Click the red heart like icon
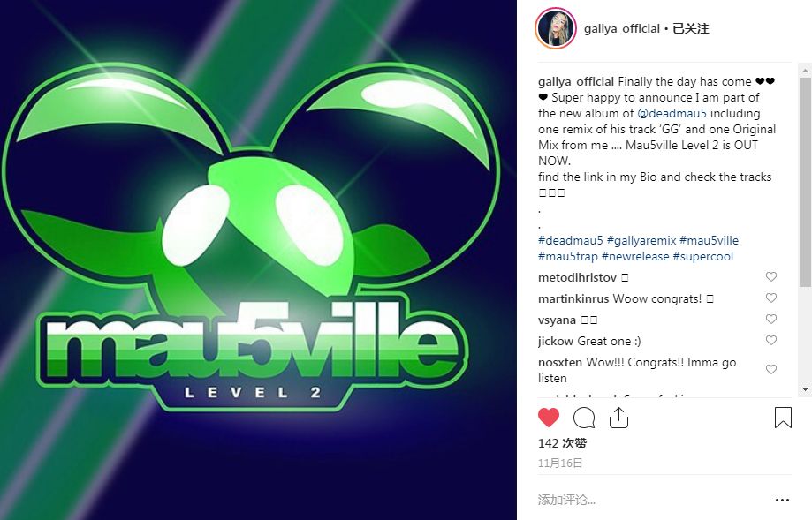Viewport: 812px width, 520px height. pyautogui.click(x=549, y=417)
